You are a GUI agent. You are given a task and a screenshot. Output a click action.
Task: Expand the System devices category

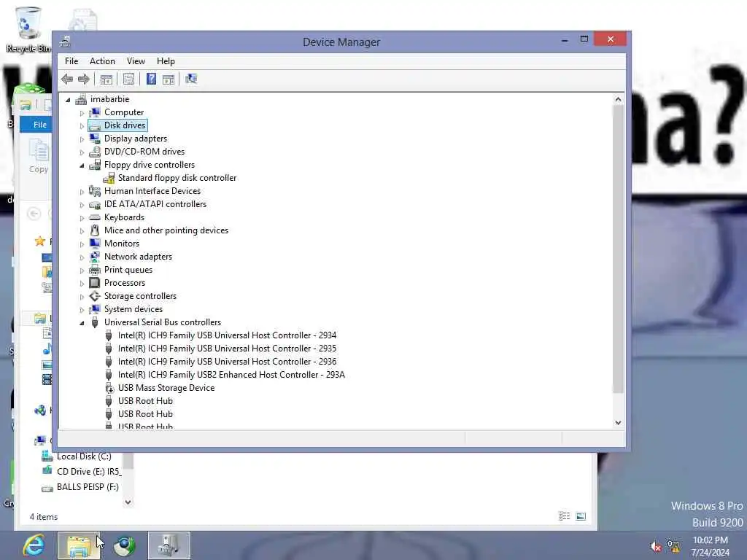82,310
